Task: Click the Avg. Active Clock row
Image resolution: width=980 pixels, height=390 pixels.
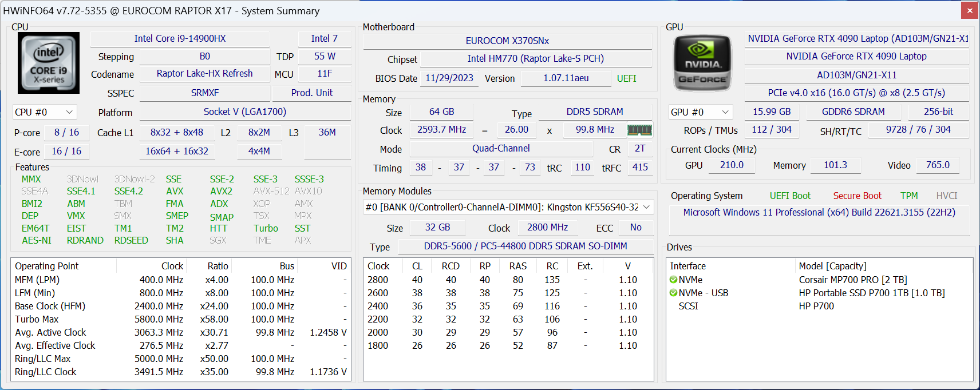Action: click(x=181, y=332)
